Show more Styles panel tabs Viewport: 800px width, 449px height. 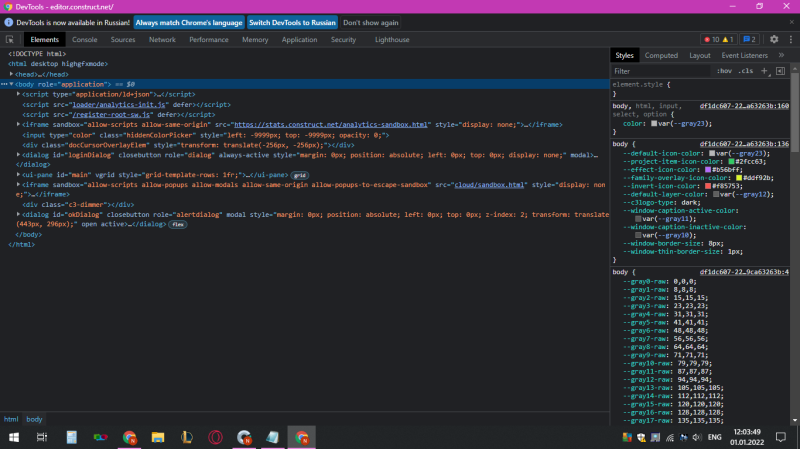781,55
